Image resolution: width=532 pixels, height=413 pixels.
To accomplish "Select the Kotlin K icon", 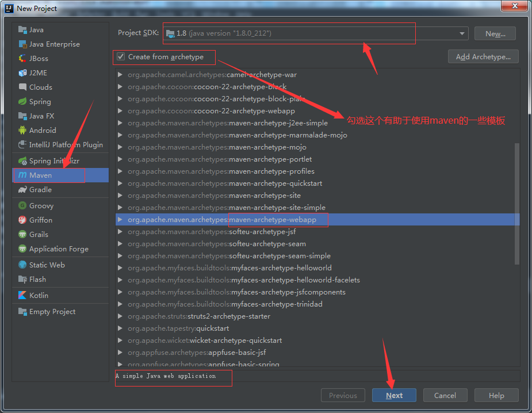I will [x=22, y=295].
